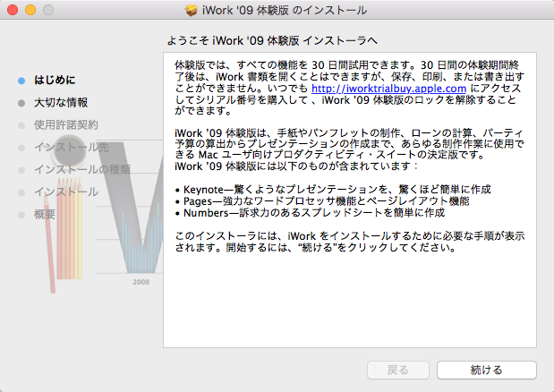Select the インストールの種類 step in sidebar

82,169
